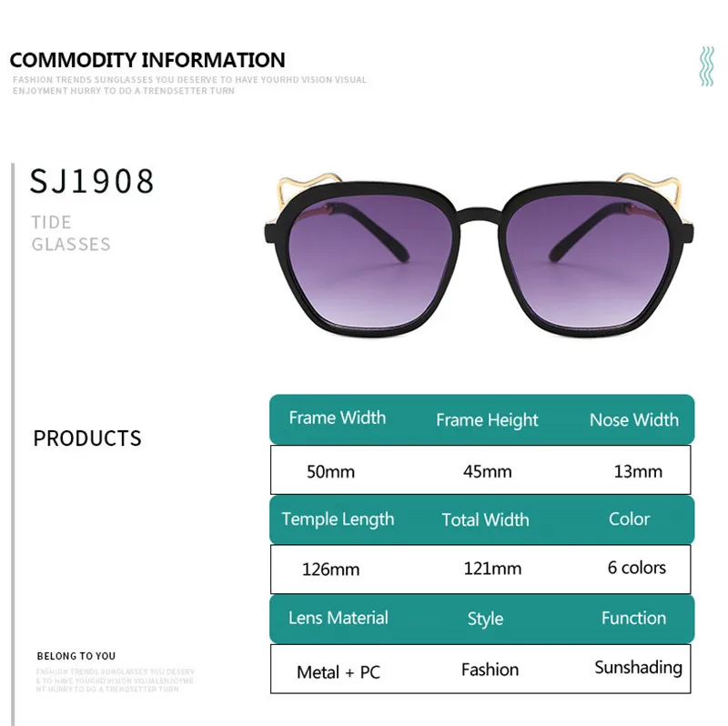Select the Nose Width header cell
The width and height of the screenshot is (728, 726).
click(x=633, y=420)
